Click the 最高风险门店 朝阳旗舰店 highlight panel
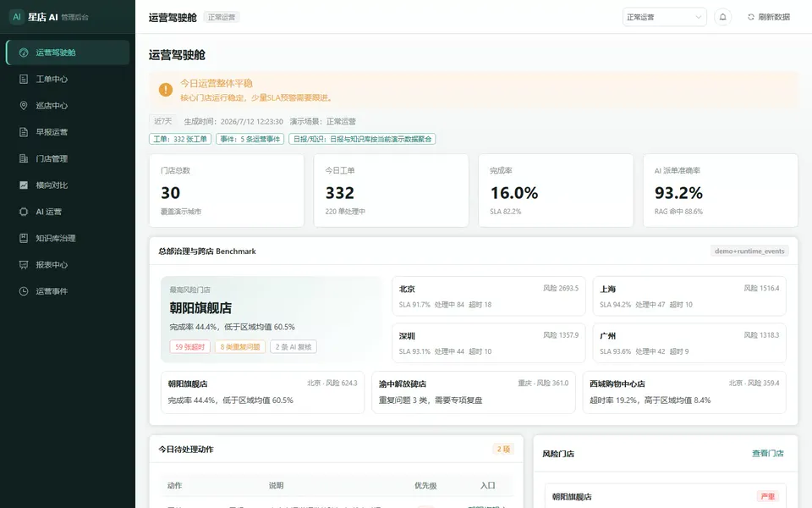This screenshot has height=508, width=812. (x=272, y=319)
